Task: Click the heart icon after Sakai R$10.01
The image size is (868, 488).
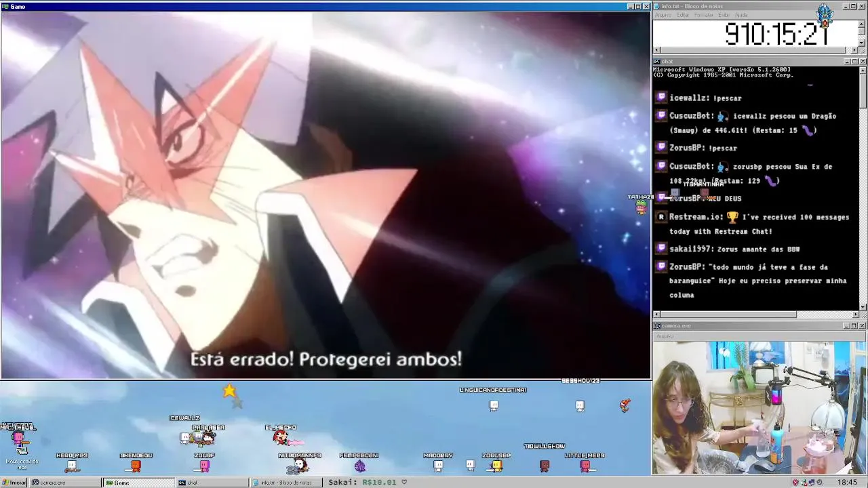Action: [404, 483]
